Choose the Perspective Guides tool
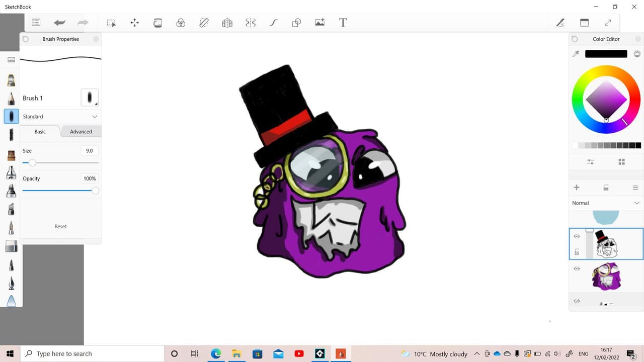 pyautogui.click(x=227, y=23)
